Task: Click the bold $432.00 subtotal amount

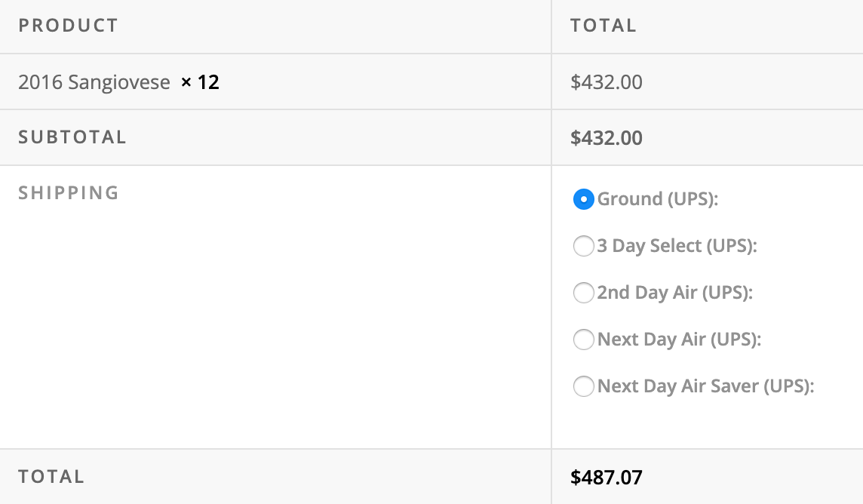Action: pos(606,138)
